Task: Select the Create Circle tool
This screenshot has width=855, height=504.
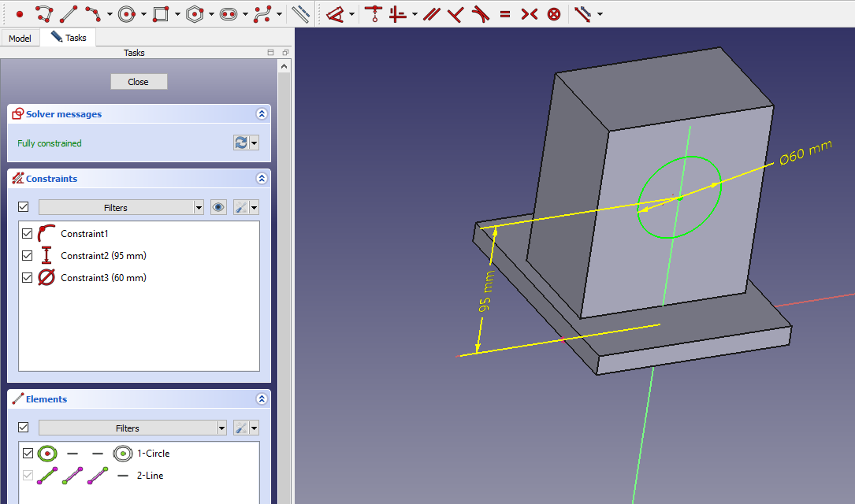Action: point(127,14)
